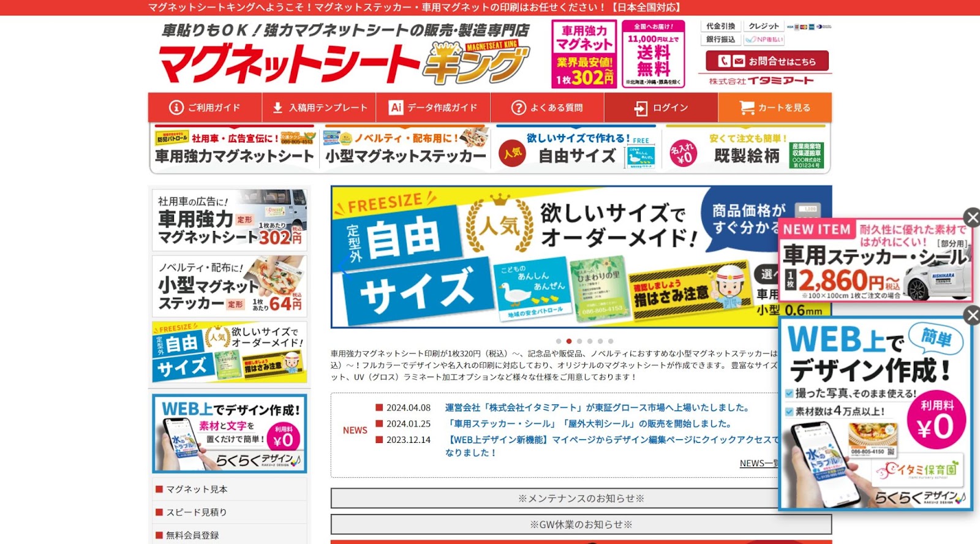Click the question mark icon beside よくある質問
Viewport: 980px width, 544px height.
pyautogui.click(x=519, y=108)
